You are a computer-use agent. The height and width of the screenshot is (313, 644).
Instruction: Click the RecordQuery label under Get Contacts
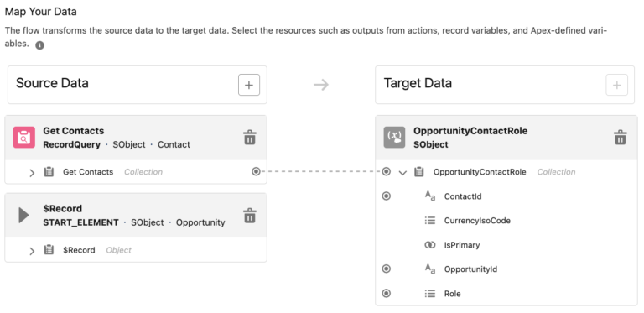(71, 144)
